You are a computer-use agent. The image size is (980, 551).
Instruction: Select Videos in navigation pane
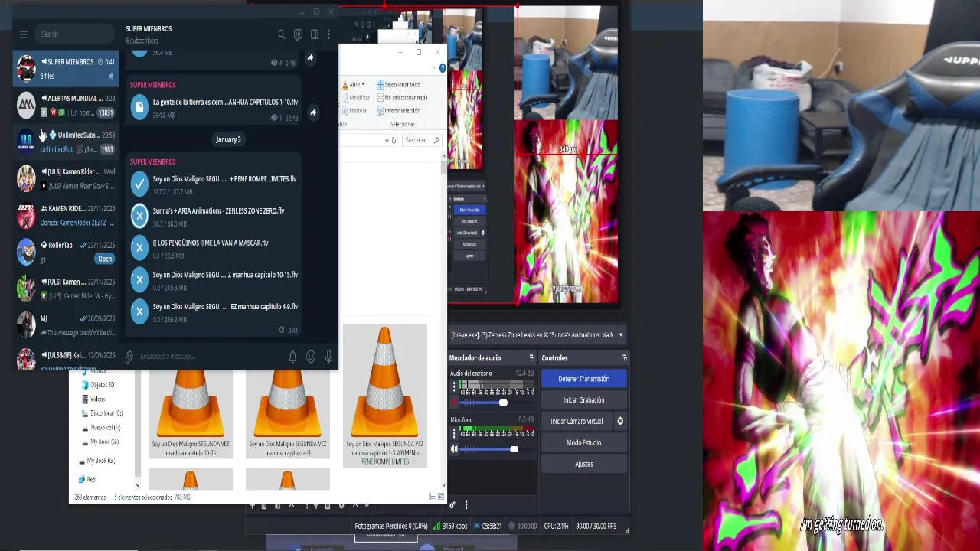(93, 399)
